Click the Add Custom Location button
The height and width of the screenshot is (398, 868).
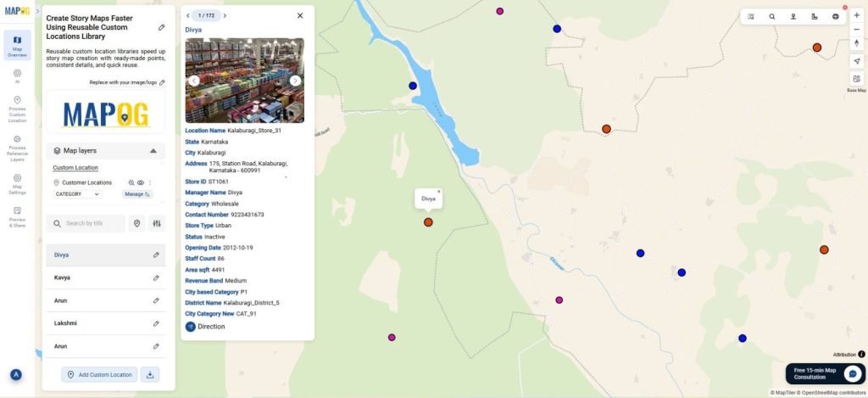[99, 374]
